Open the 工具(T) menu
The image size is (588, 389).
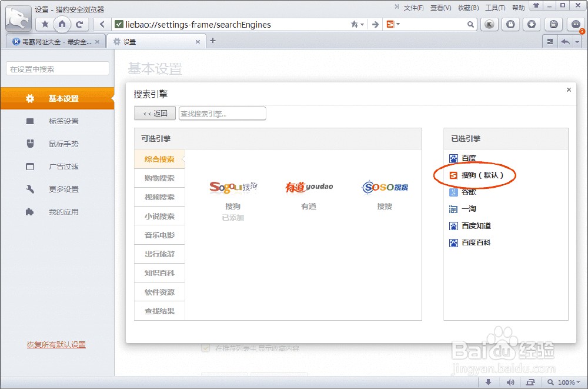coord(495,8)
